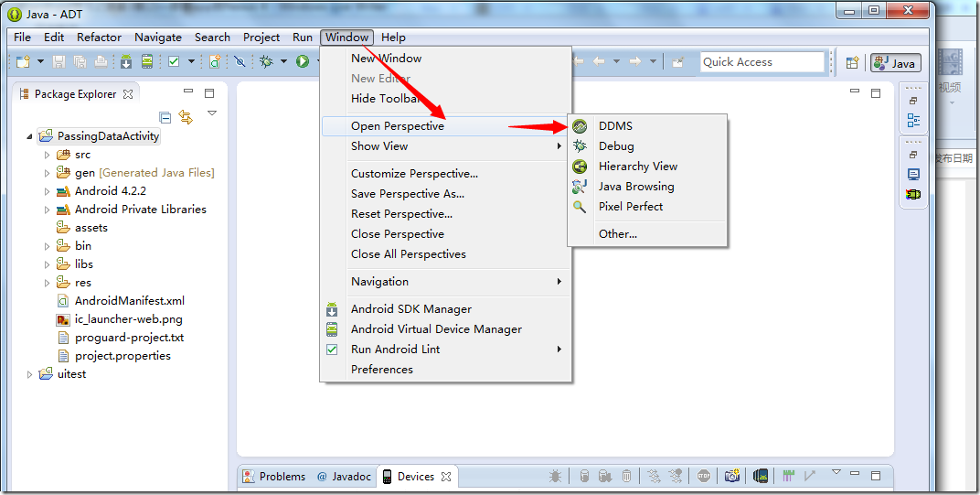Click the Save All toolbar icon
The height and width of the screenshot is (495, 980).
80,61
